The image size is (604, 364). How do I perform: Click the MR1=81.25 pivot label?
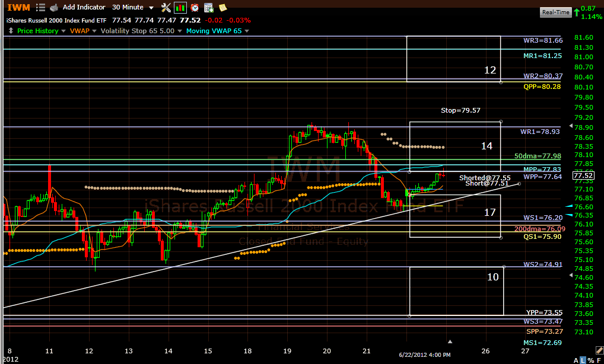click(x=542, y=56)
